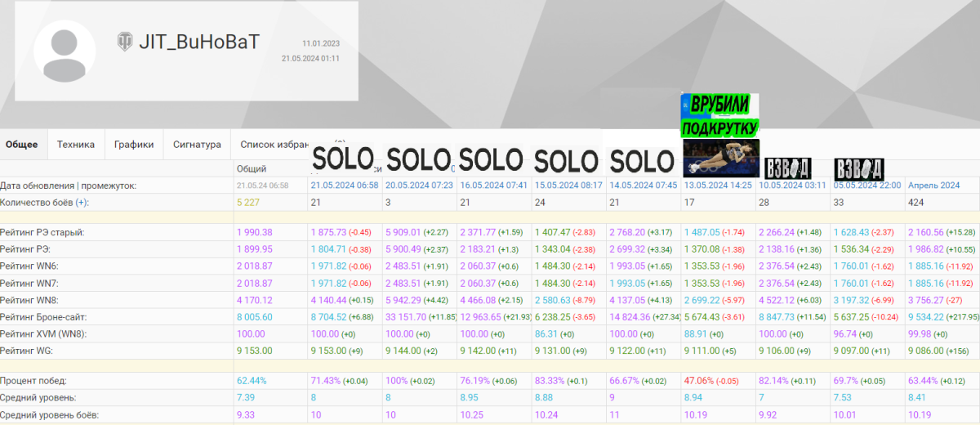Select the 5 227 total battles value
The width and height of the screenshot is (980, 425).
[250, 202]
